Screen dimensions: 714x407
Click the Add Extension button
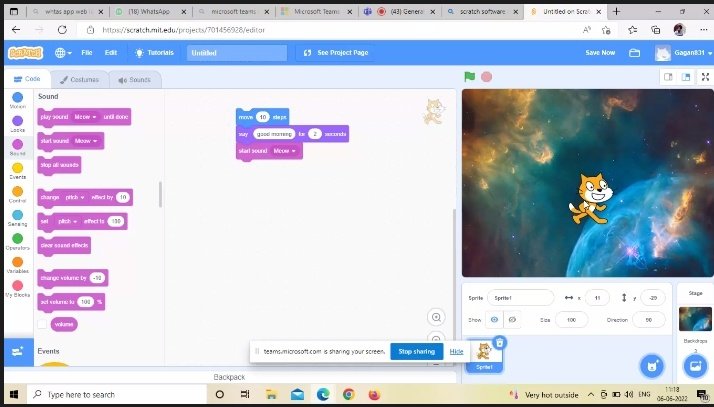click(18, 352)
